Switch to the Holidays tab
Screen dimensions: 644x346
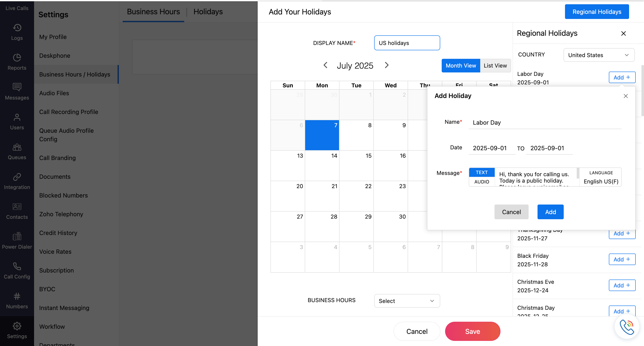pos(208,12)
